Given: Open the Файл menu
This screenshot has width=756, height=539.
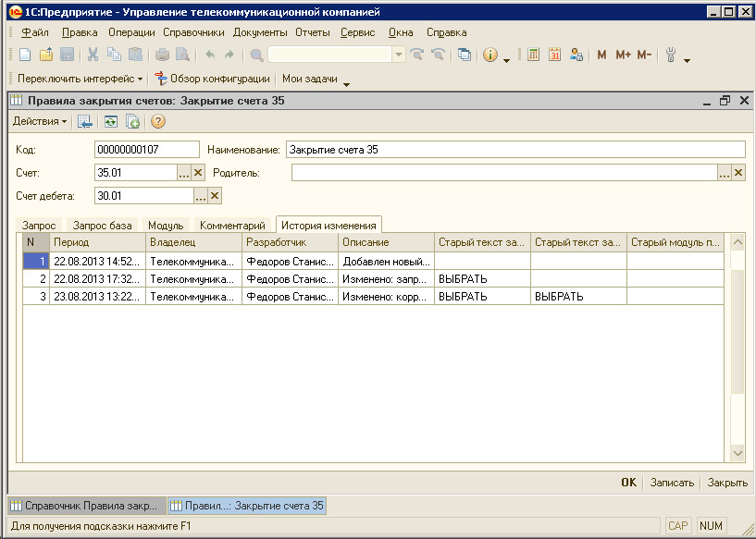Looking at the screenshot, I should tap(35, 32).
